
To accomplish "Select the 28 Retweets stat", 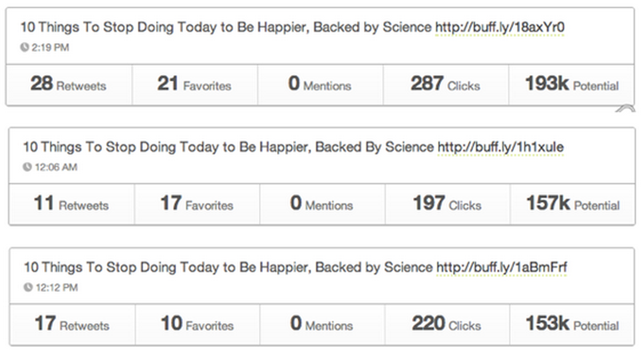I will [69, 84].
